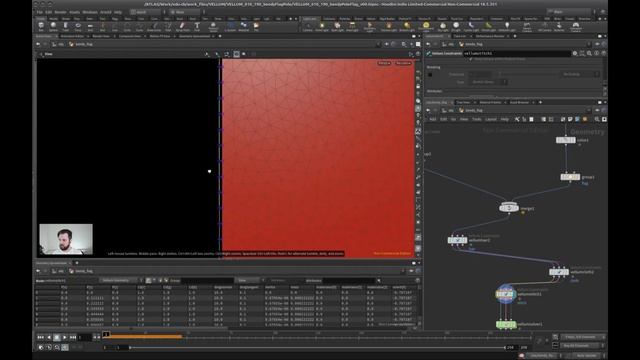Image resolution: width=640 pixels, height=360 pixels.
Task: Click the Play forward button
Action: [64, 337]
